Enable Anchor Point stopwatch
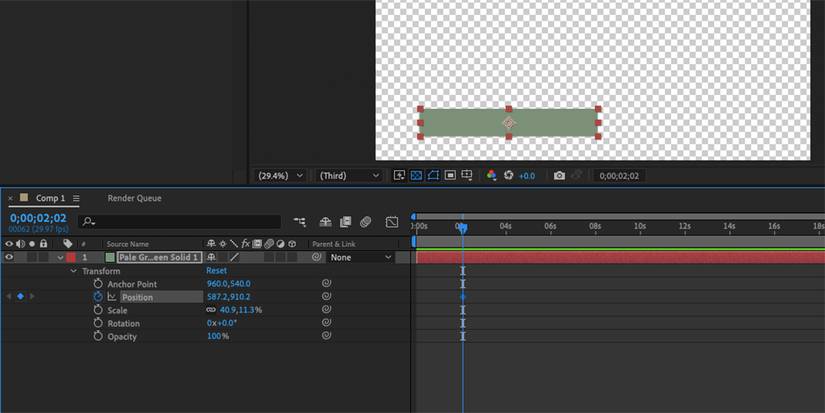Screen dimensions: 825x413 98,284
